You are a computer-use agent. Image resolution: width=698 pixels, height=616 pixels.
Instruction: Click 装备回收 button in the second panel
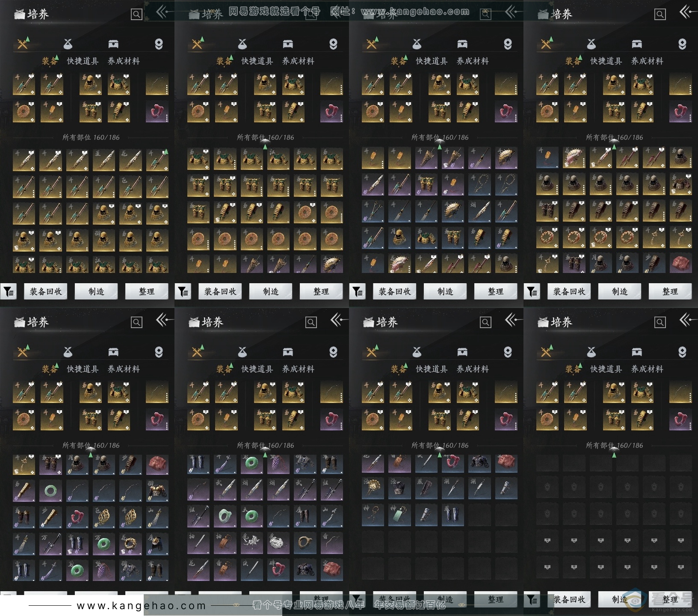coord(220,292)
